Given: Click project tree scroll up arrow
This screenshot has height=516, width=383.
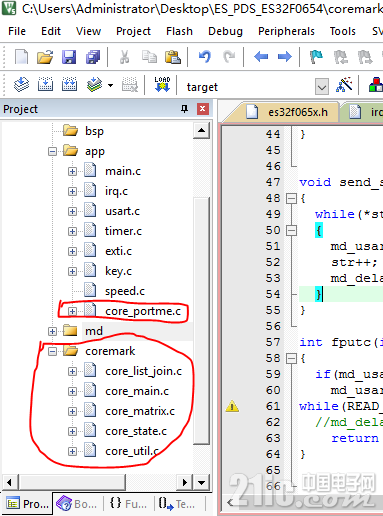Looking at the screenshot, I should pyautogui.click(x=201, y=130).
